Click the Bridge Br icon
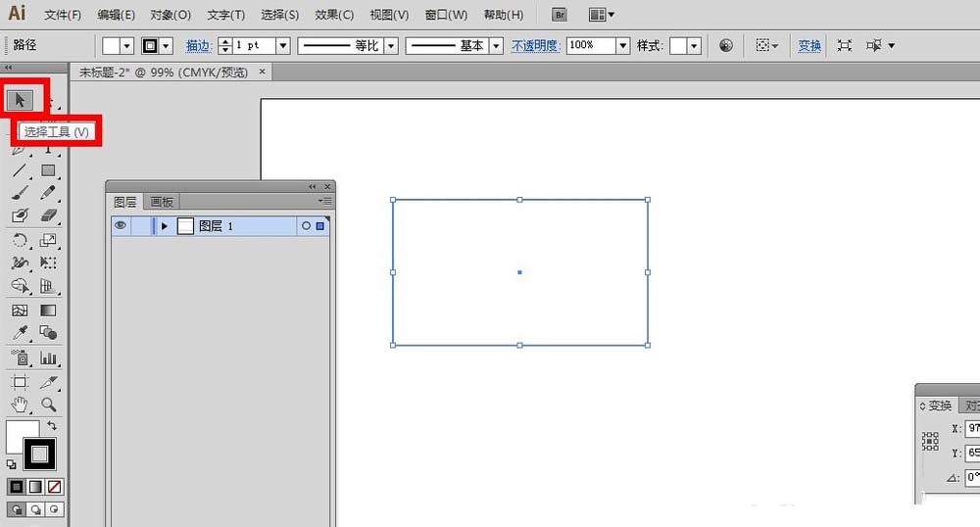The width and height of the screenshot is (980, 527). click(x=560, y=15)
